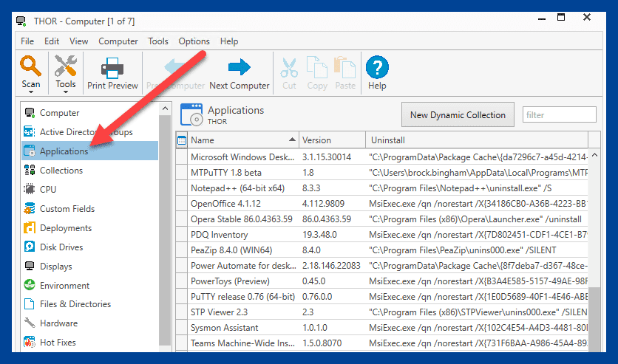
Task: Expand the Scan dropdown arrow
Action: [x=31, y=92]
